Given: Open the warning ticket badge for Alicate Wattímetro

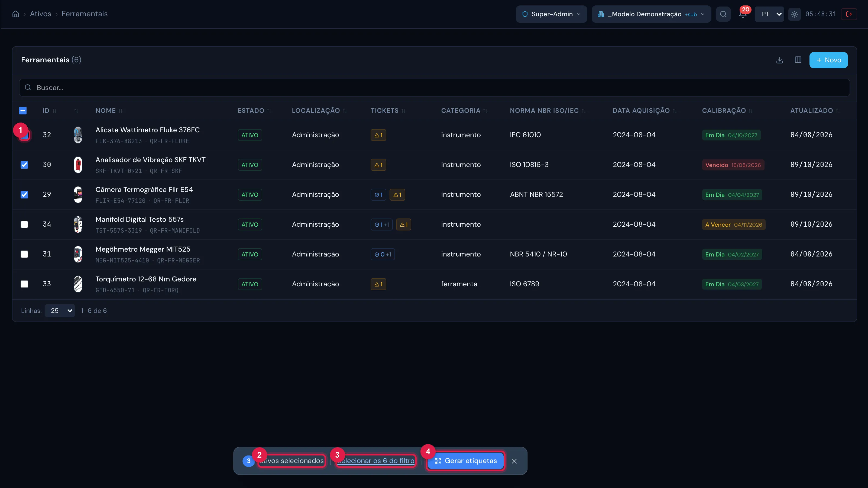Looking at the screenshot, I should click(378, 135).
